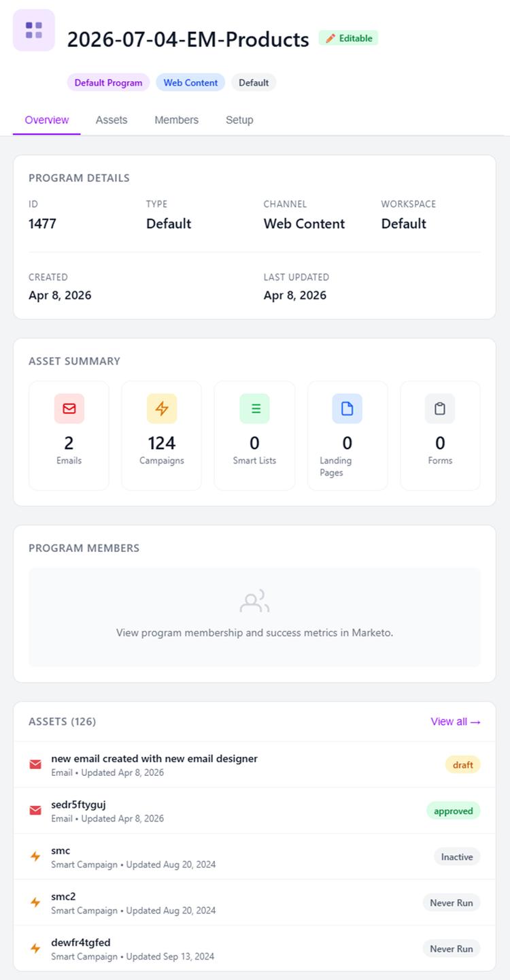Follow the View all link
This screenshot has height=980, width=510.
click(x=455, y=721)
